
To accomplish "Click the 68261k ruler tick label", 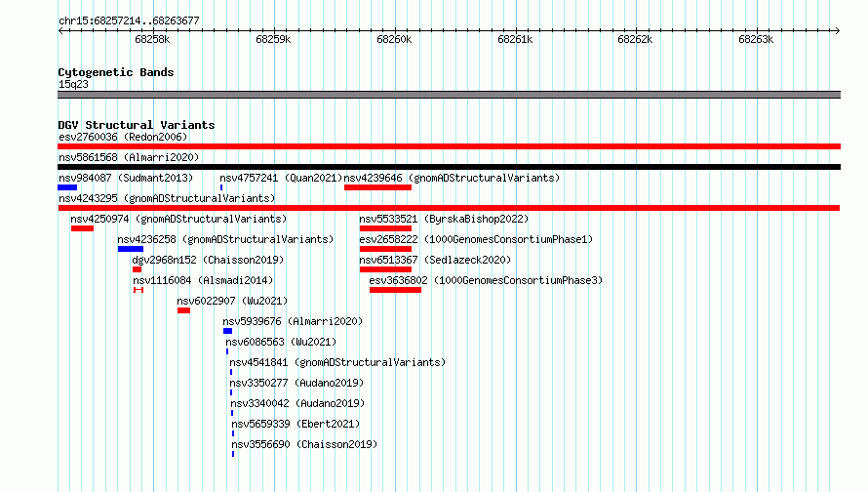I will click(515, 39).
